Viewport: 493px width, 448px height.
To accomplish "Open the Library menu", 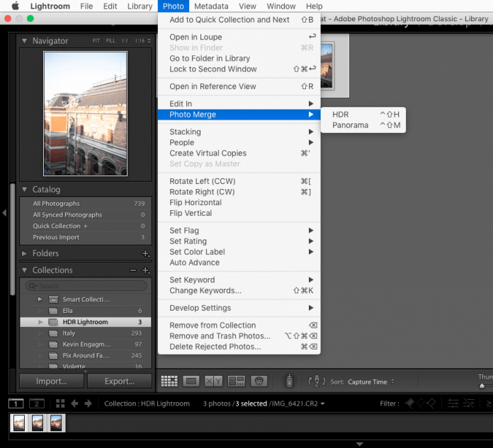I will (140, 6).
